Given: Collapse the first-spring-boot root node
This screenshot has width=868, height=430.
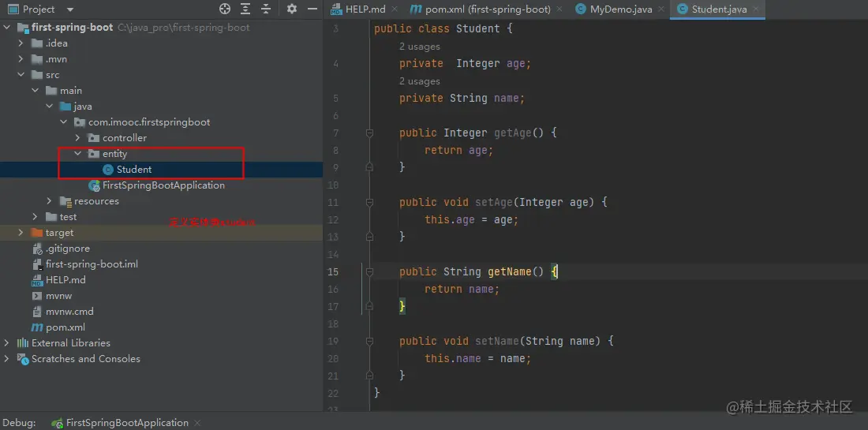Looking at the screenshot, I should [x=6, y=28].
